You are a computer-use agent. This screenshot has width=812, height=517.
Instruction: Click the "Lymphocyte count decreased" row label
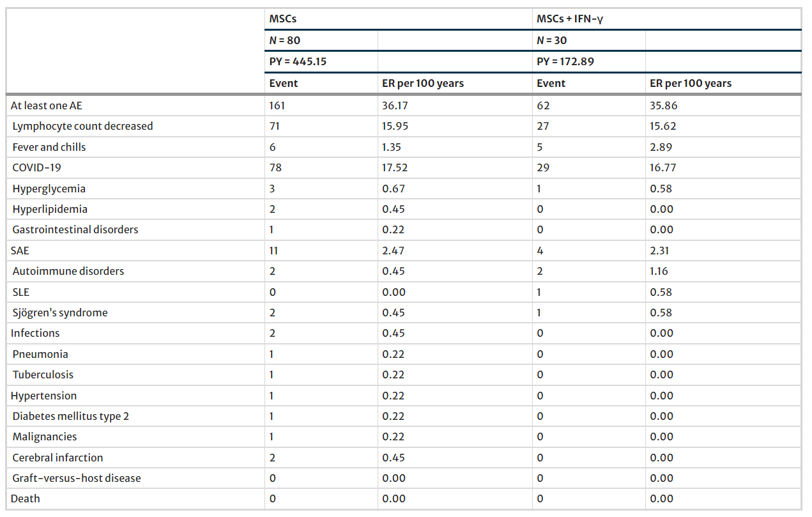[82, 126]
